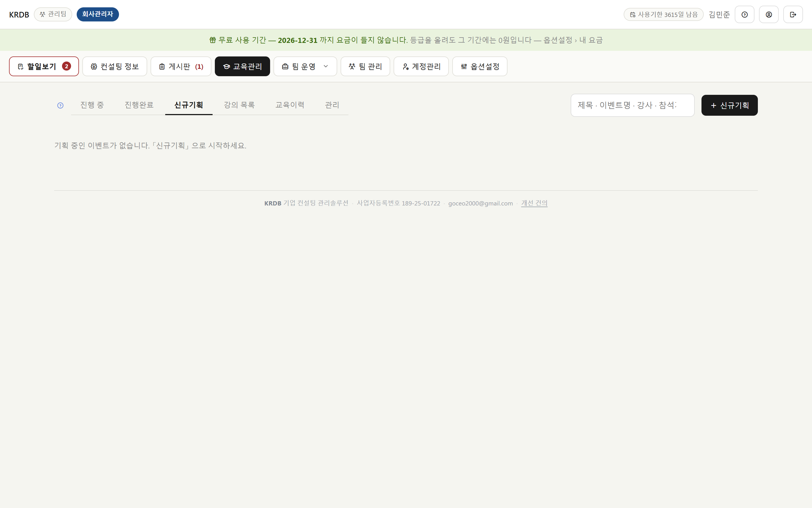
Task: Click the blue help icon beside 진행 중 tab
Action: pyautogui.click(x=60, y=106)
